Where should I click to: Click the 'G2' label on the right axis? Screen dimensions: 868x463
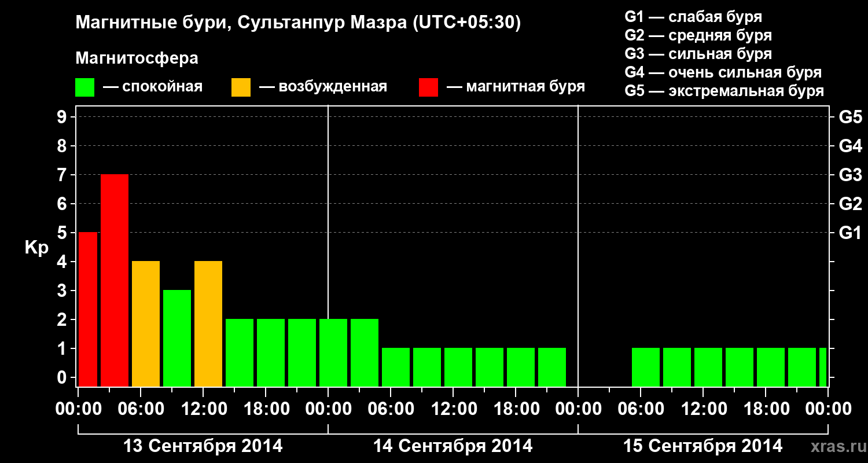pyautogui.click(x=850, y=204)
